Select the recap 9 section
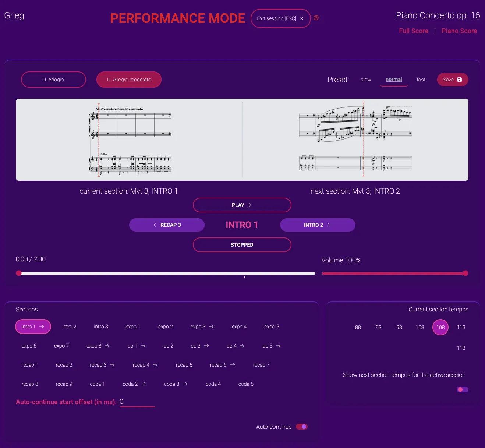Viewport: 485px width, 448px height. 64,384
